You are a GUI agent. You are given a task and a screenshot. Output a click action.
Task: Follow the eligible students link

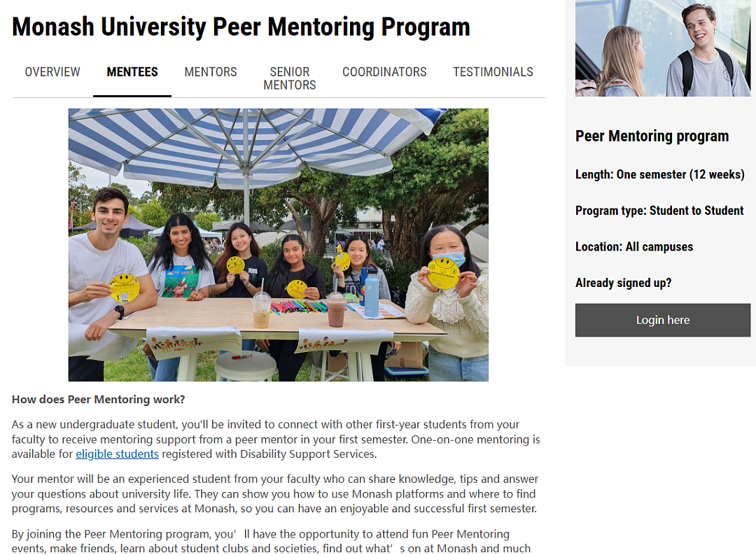click(117, 454)
